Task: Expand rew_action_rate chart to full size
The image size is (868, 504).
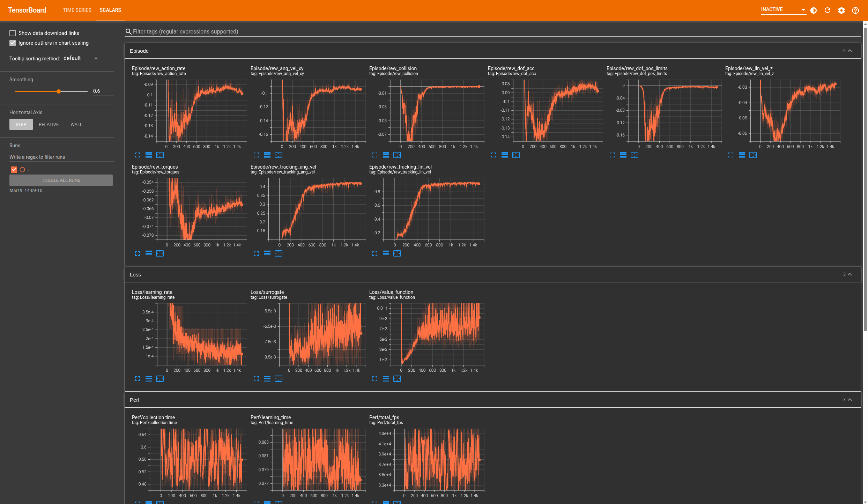Action: (x=138, y=155)
